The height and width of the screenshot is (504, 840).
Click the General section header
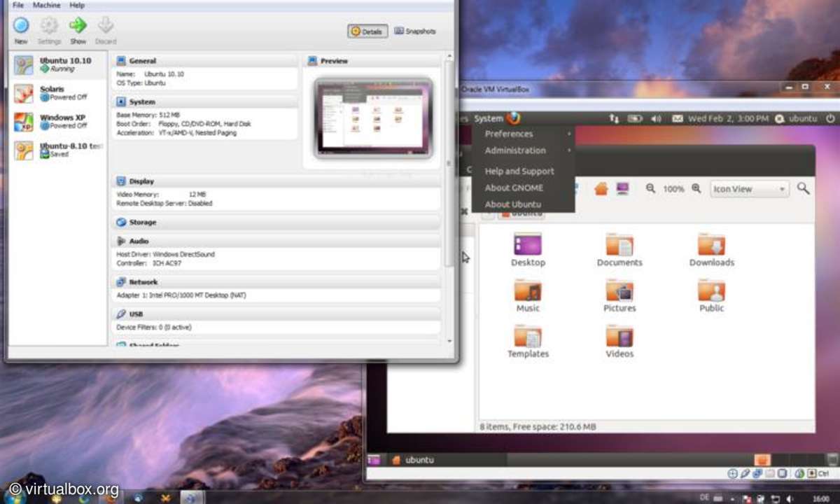point(205,61)
